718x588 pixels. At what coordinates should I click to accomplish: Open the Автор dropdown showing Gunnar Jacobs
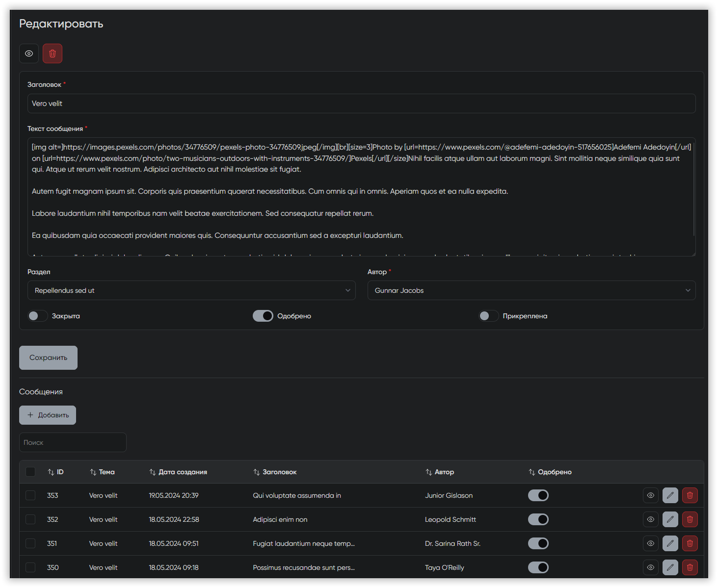[x=531, y=290]
